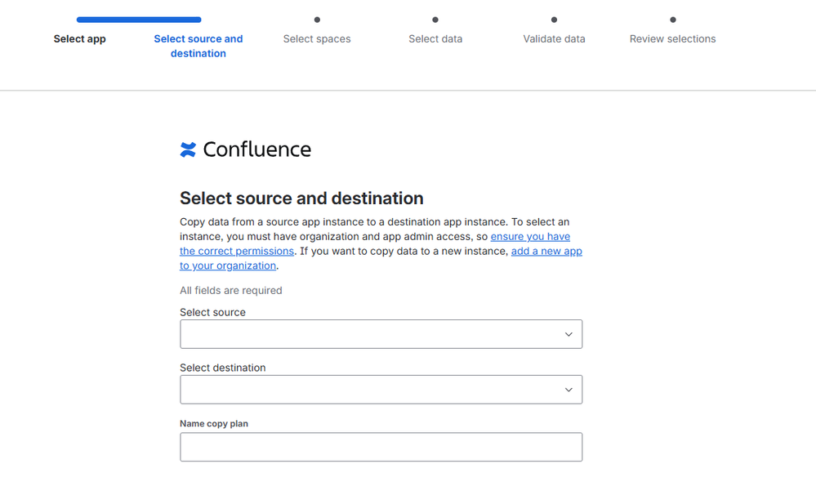The width and height of the screenshot is (816, 504).
Task: Follow 'add a new app to your organization' link
Action: click(x=546, y=252)
